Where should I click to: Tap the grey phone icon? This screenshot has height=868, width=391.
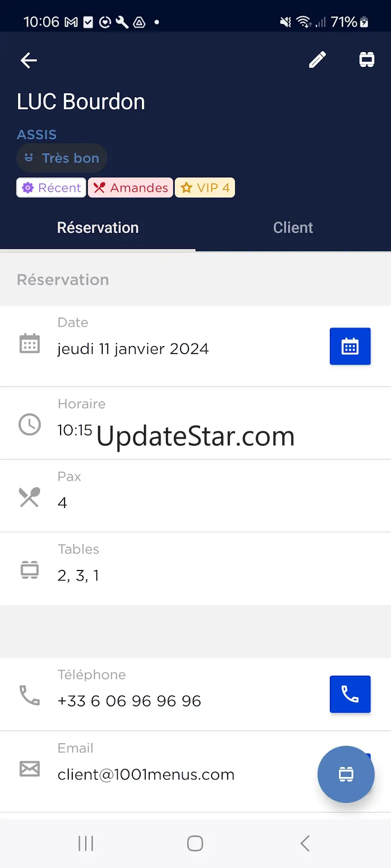(x=30, y=695)
